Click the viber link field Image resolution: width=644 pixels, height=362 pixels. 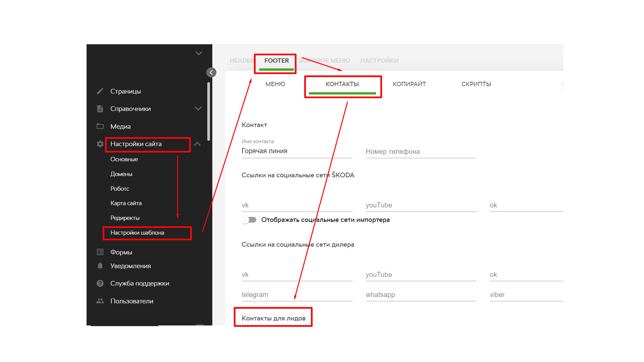[x=527, y=295]
